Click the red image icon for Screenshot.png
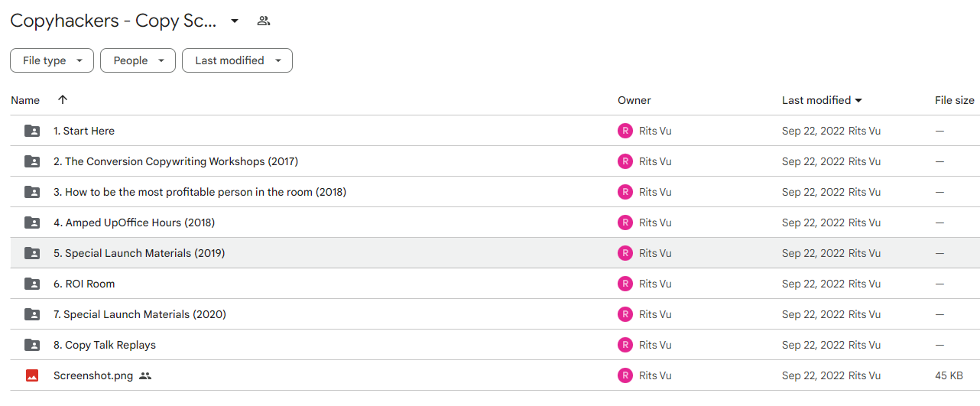The image size is (980, 406). tap(32, 375)
